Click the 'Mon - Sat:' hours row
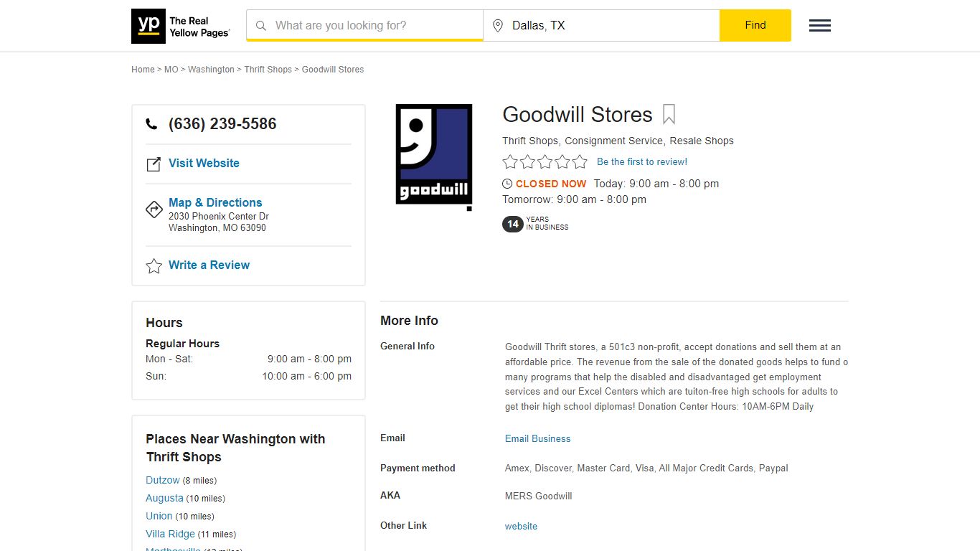Viewport: 980px width, 551px height. [248, 359]
